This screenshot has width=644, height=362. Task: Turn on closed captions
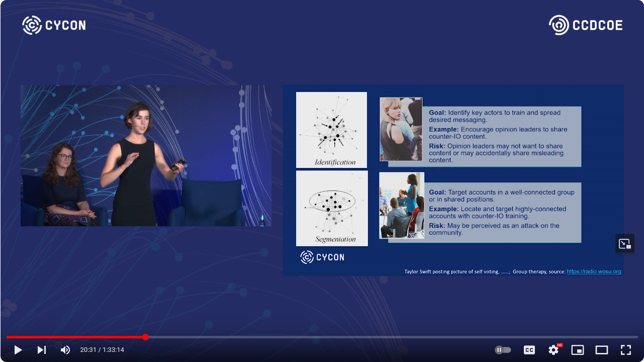529,350
